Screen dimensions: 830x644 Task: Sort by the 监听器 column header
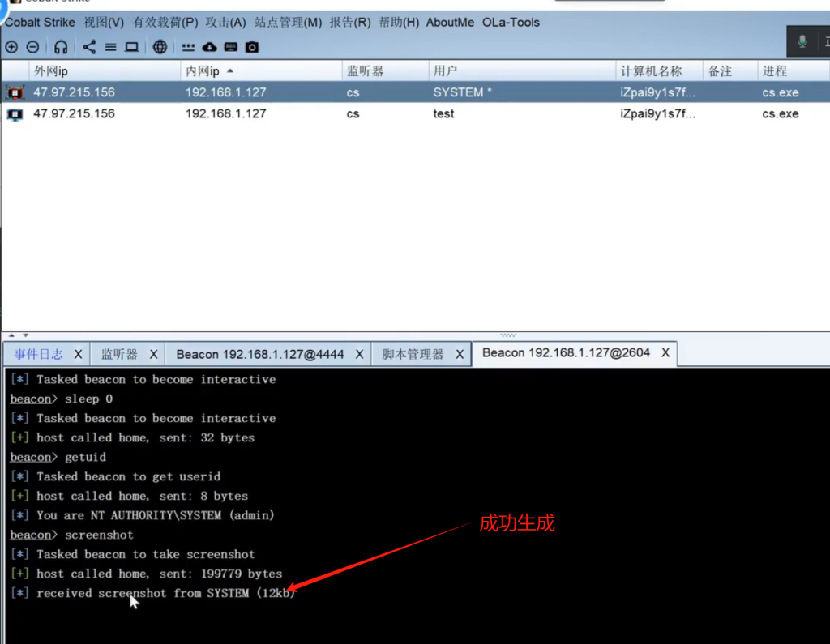pyautogui.click(x=385, y=71)
